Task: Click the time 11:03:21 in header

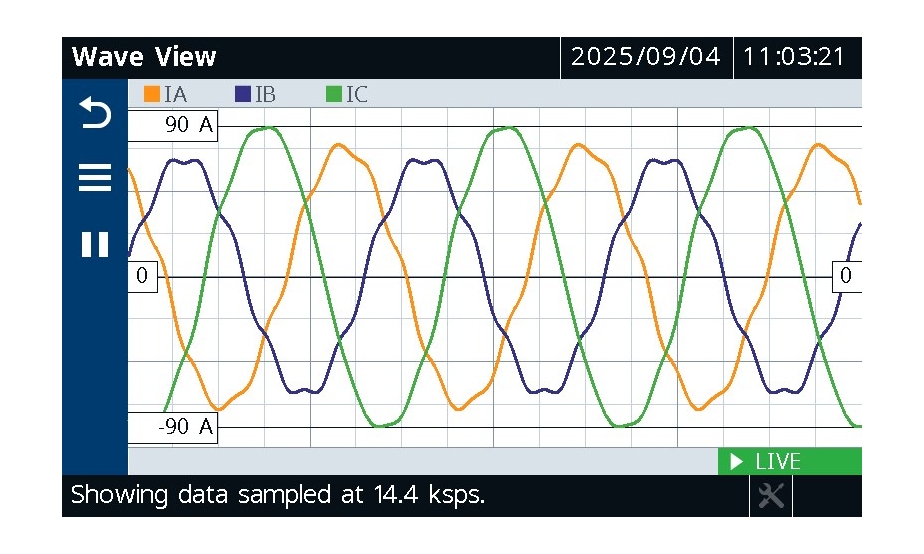Action: tap(795, 57)
